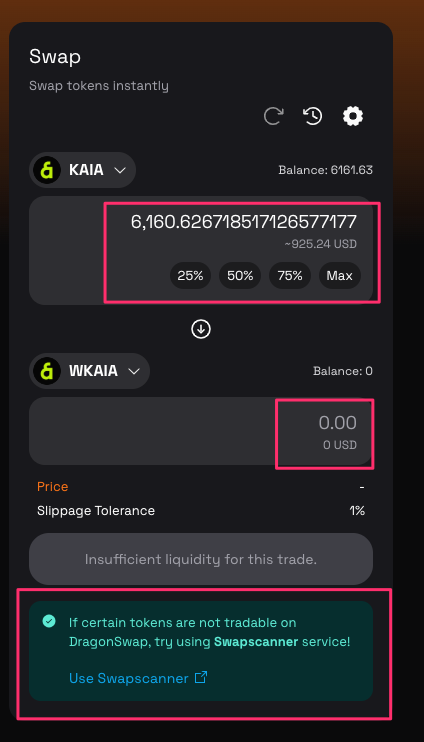Select the Max amount option

click(x=340, y=275)
